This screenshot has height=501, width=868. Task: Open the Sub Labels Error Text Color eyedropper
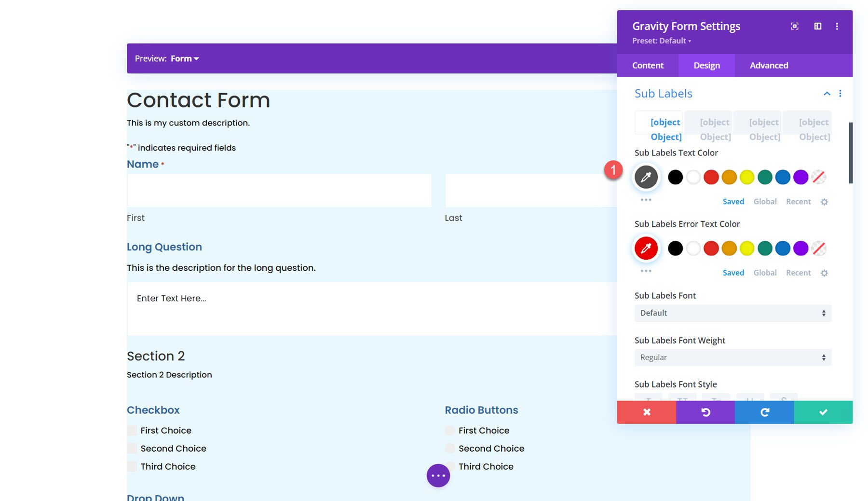pyautogui.click(x=646, y=248)
